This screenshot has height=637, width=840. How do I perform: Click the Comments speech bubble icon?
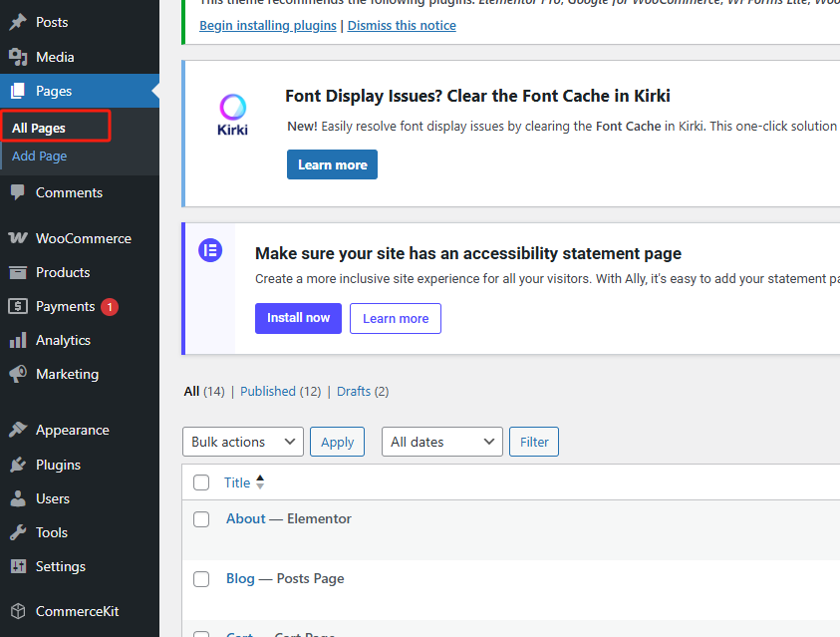18,192
